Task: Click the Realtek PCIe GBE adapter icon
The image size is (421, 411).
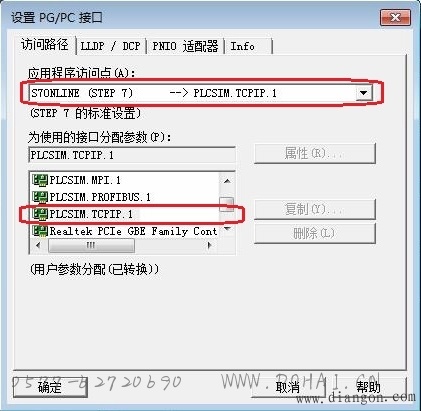Action: pos(40,231)
